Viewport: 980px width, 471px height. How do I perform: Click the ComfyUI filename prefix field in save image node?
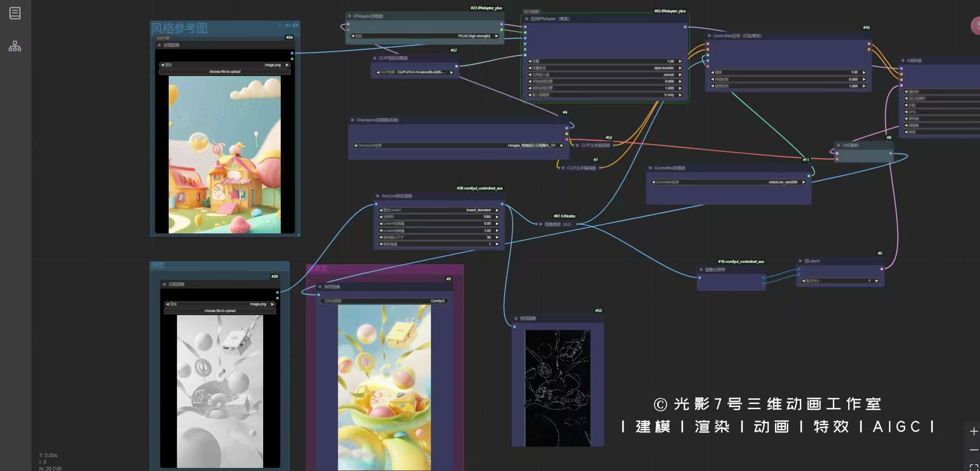click(x=384, y=301)
